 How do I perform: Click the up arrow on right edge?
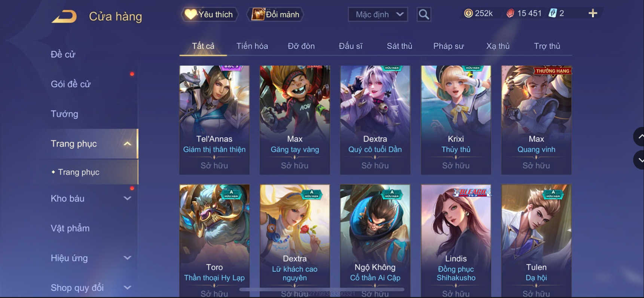point(640,137)
